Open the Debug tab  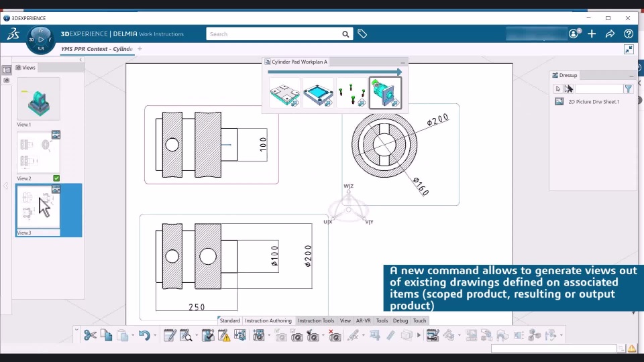tap(400, 320)
